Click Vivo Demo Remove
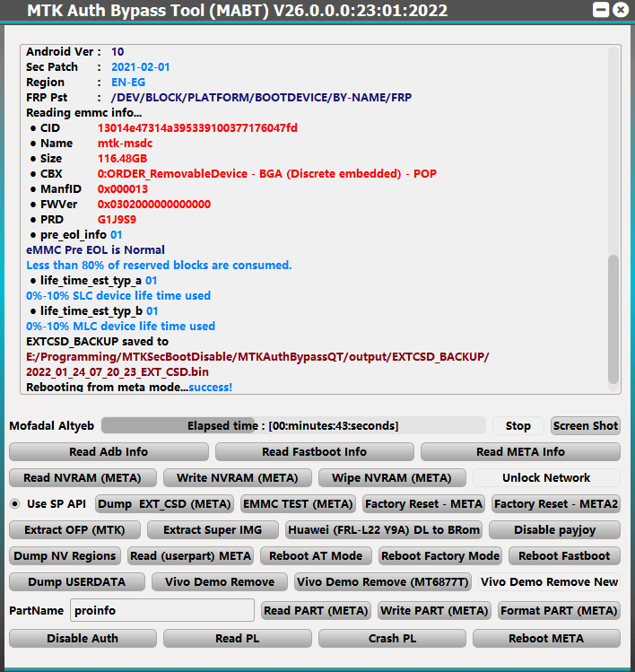This screenshot has width=635, height=672. tap(220, 582)
